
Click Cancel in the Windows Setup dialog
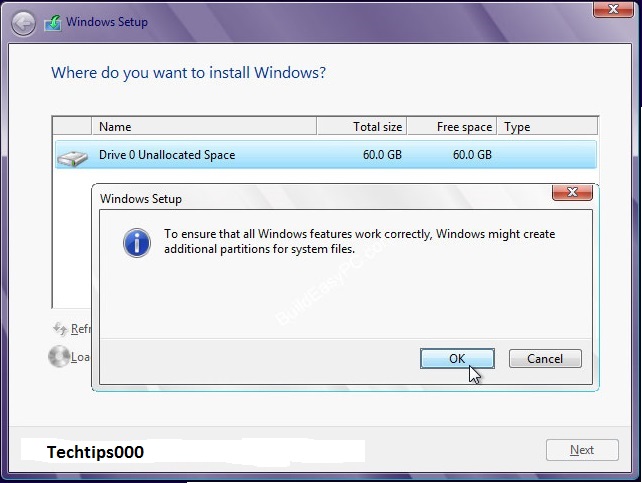coord(545,359)
